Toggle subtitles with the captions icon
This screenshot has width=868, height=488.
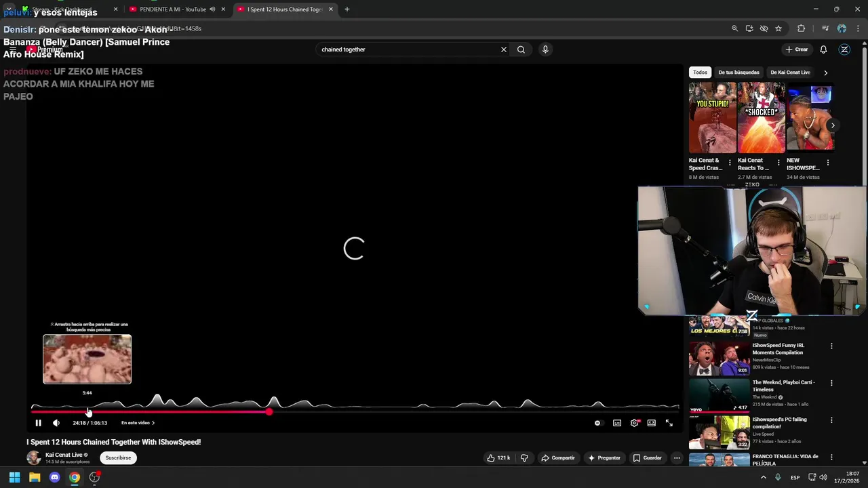617,423
